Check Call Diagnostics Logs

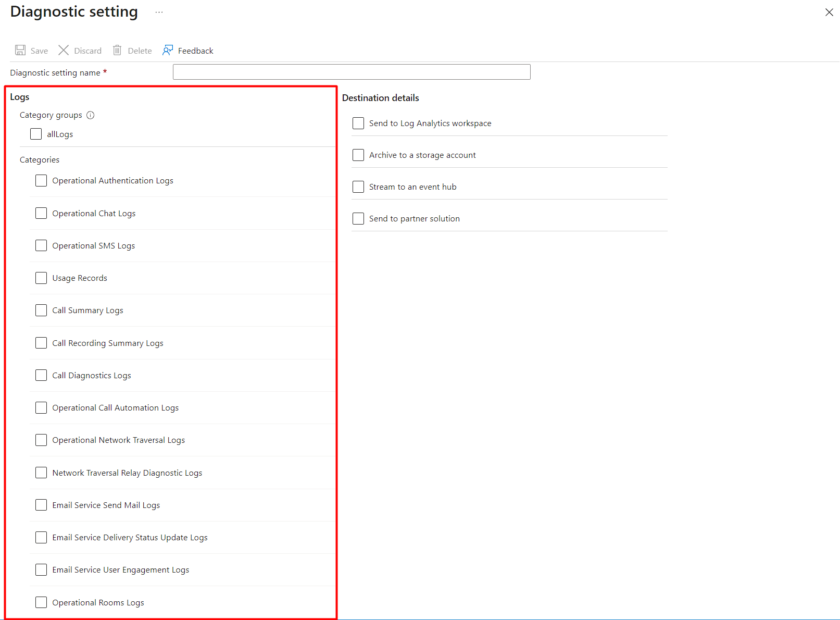tap(41, 375)
